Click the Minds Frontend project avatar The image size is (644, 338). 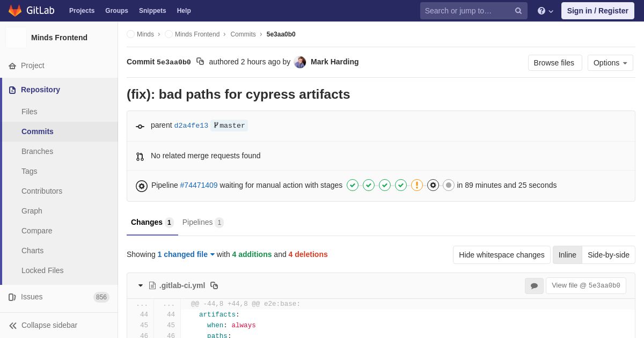16,38
